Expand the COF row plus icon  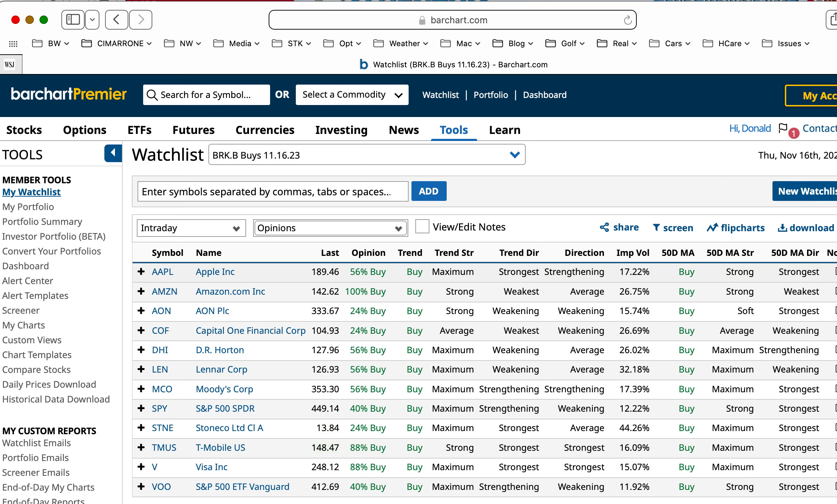(x=141, y=330)
